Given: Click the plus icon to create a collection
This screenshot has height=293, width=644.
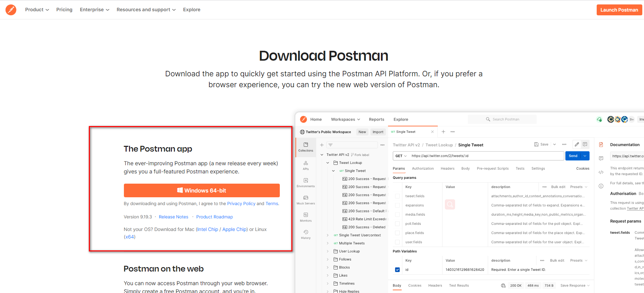Looking at the screenshot, I should [x=322, y=145].
